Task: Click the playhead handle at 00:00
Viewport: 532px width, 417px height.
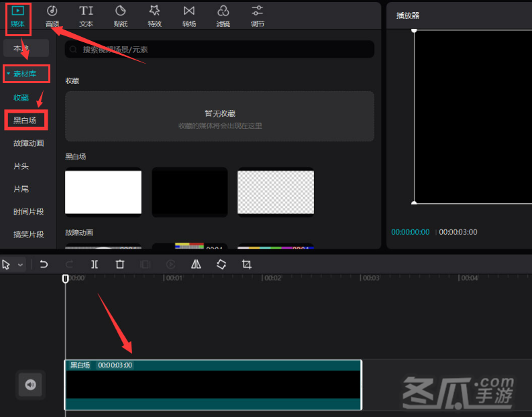Action: pyautogui.click(x=66, y=279)
